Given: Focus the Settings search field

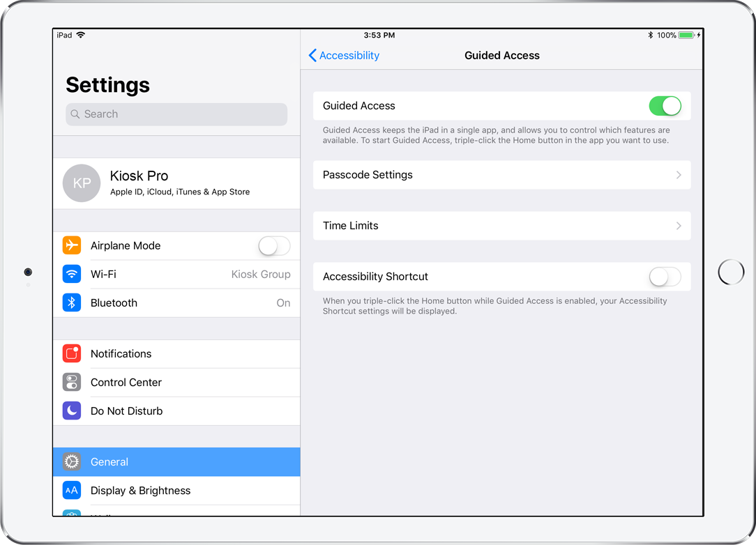Looking at the screenshot, I should pyautogui.click(x=176, y=114).
